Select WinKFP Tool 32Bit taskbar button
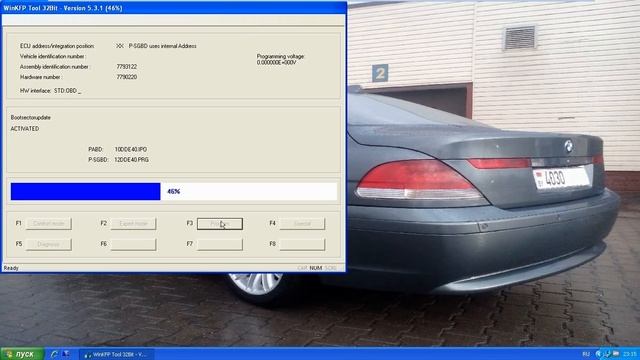 116,354
